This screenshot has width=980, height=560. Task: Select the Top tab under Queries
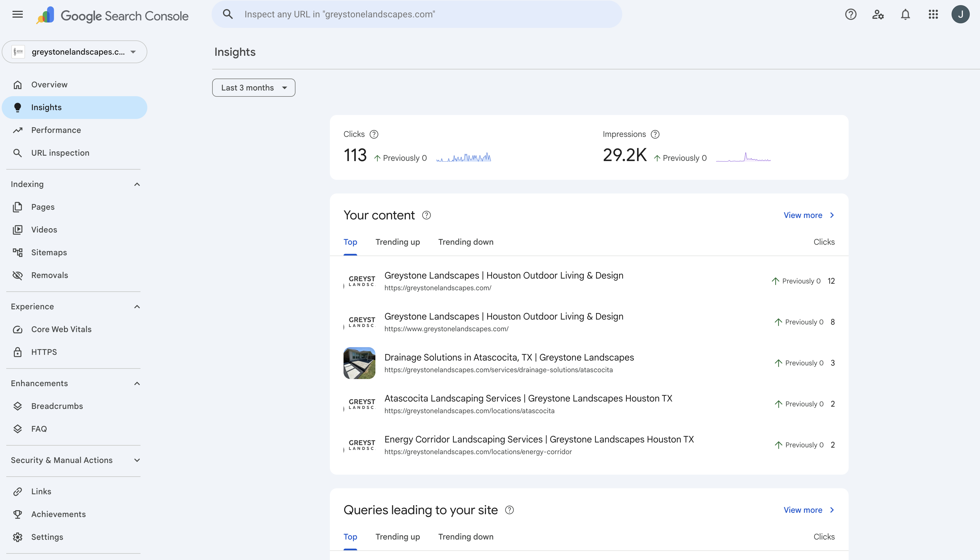[350, 537]
